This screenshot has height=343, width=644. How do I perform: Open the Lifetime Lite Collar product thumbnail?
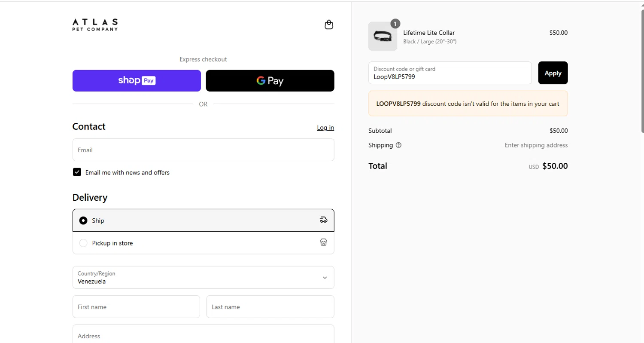pos(383,36)
